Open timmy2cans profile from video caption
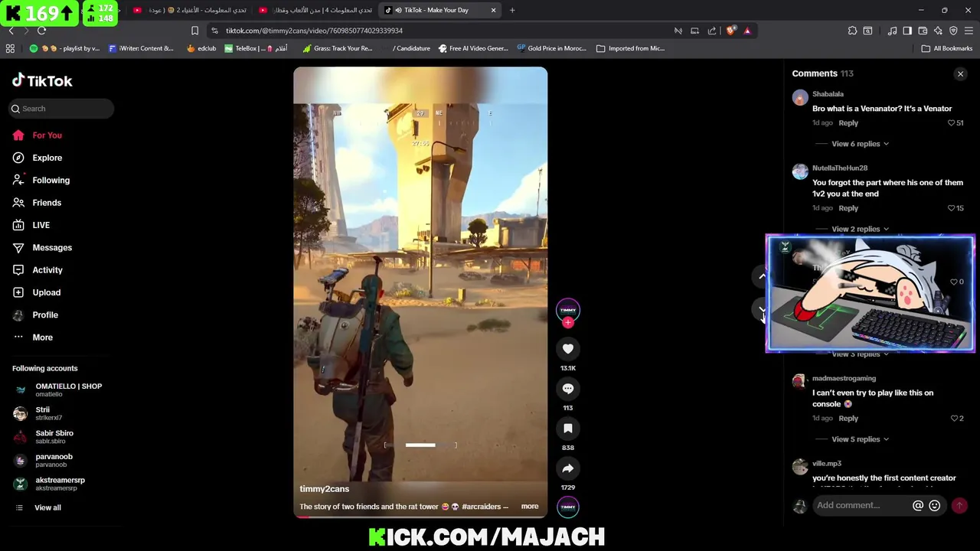980x551 pixels. click(325, 489)
